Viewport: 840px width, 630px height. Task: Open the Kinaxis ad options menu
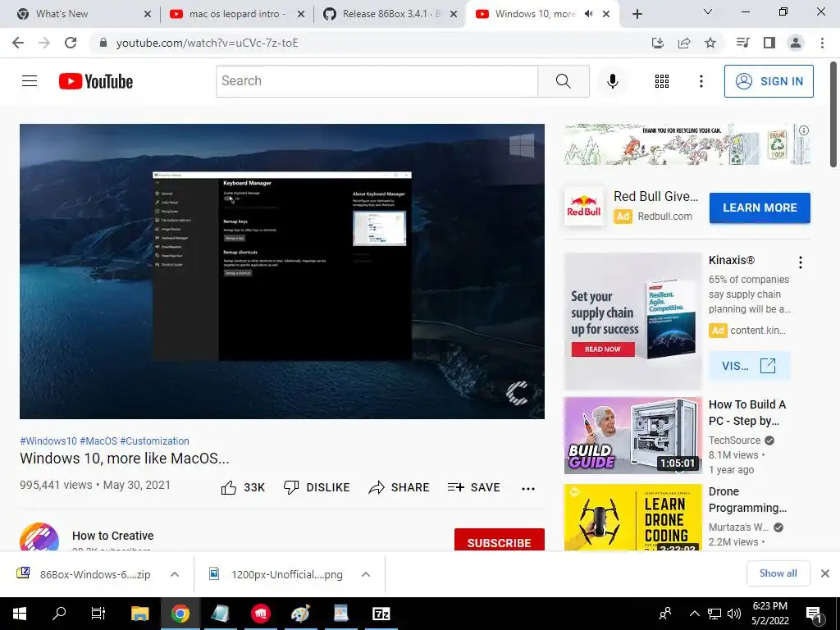pyautogui.click(x=801, y=262)
